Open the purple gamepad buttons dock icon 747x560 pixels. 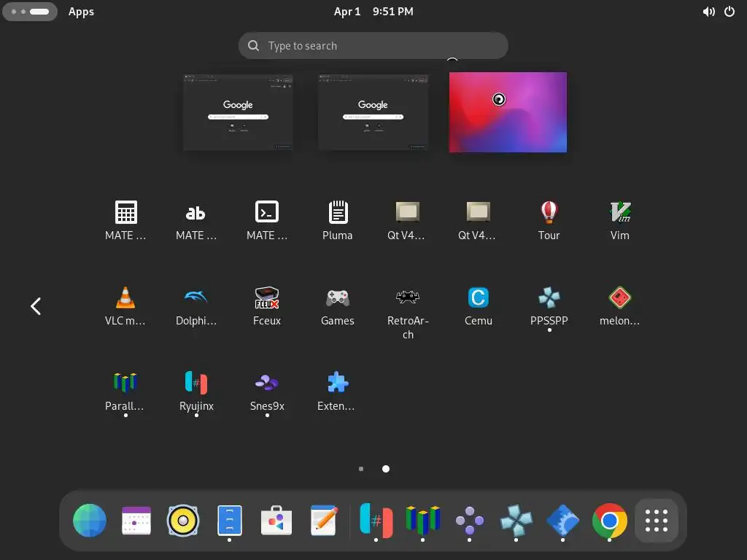coord(469,520)
